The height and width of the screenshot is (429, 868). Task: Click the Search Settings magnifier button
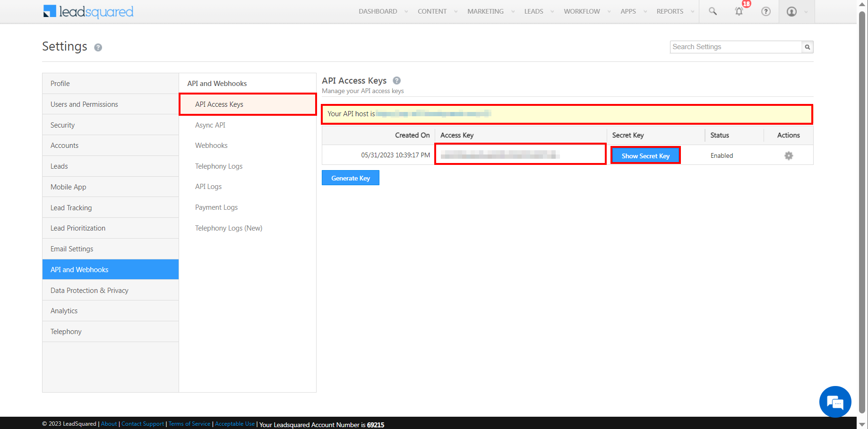pyautogui.click(x=808, y=47)
